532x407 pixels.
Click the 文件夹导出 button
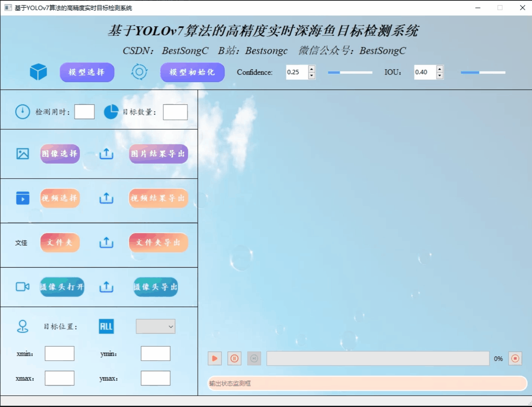pyautogui.click(x=159, y=242)
